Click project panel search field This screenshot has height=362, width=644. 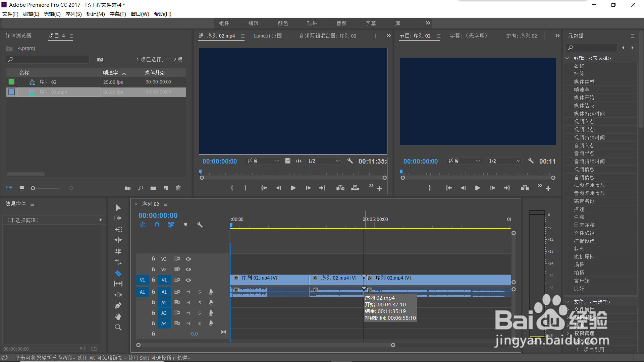point(48,59)
